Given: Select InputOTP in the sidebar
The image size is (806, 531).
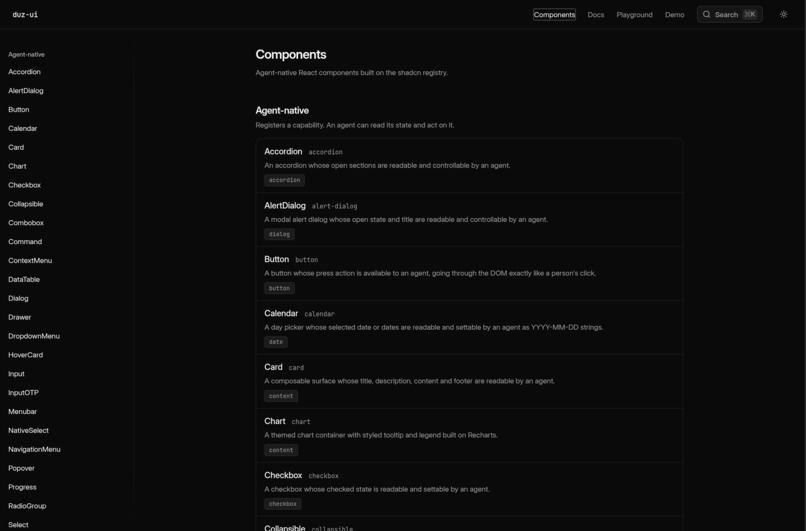Looking at the screenshot, I should [23, 392].
